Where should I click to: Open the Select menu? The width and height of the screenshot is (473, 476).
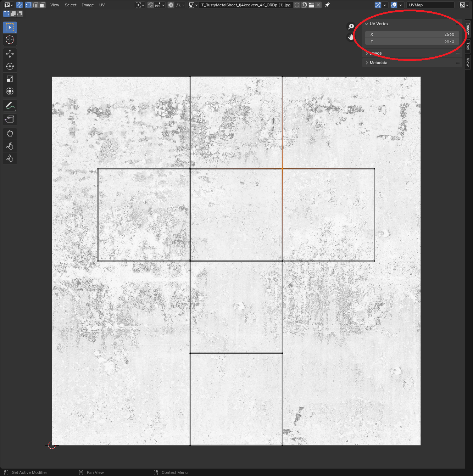click(x=71, y=5)
